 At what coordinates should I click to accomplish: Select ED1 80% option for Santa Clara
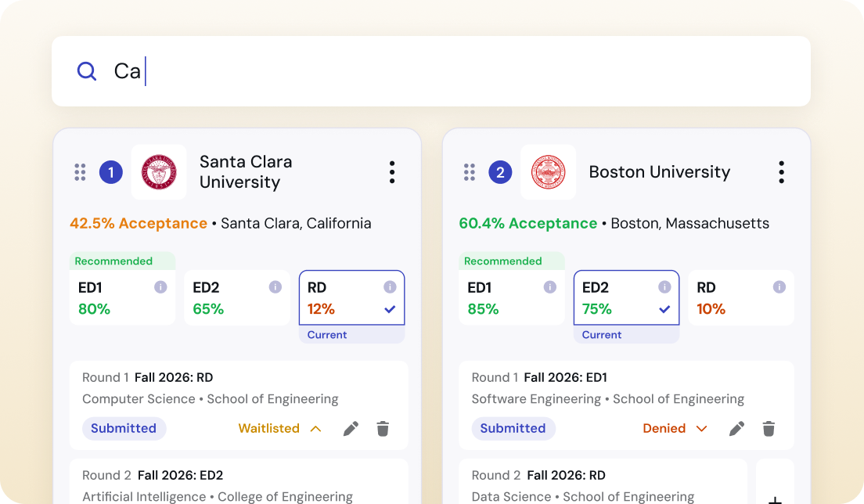122,298
